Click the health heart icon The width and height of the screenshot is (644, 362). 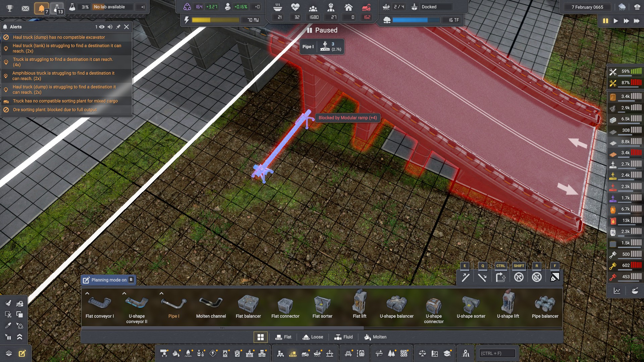pos(295,7)
